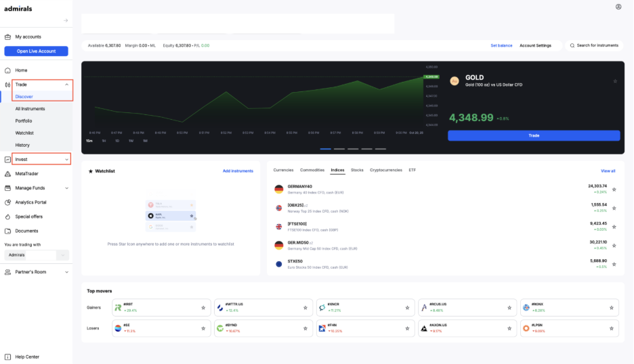
Task: Select the 1D chart timeframe
Action: (117, 141)
